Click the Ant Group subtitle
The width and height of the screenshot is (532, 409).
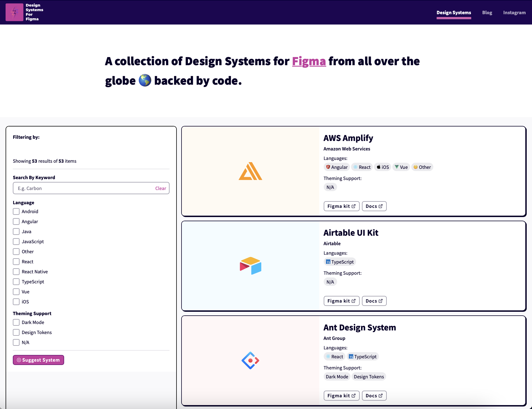[334, 338]
